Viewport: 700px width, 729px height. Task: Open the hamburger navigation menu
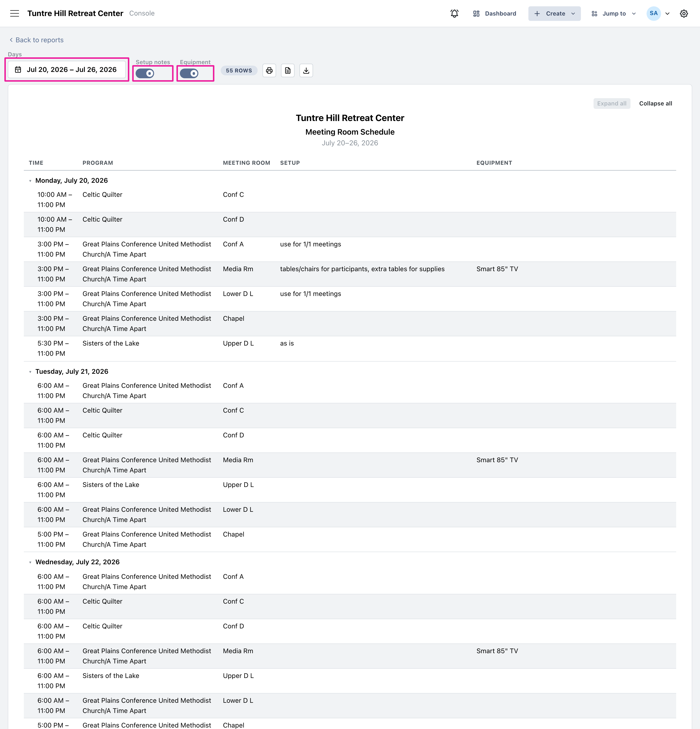15,13
